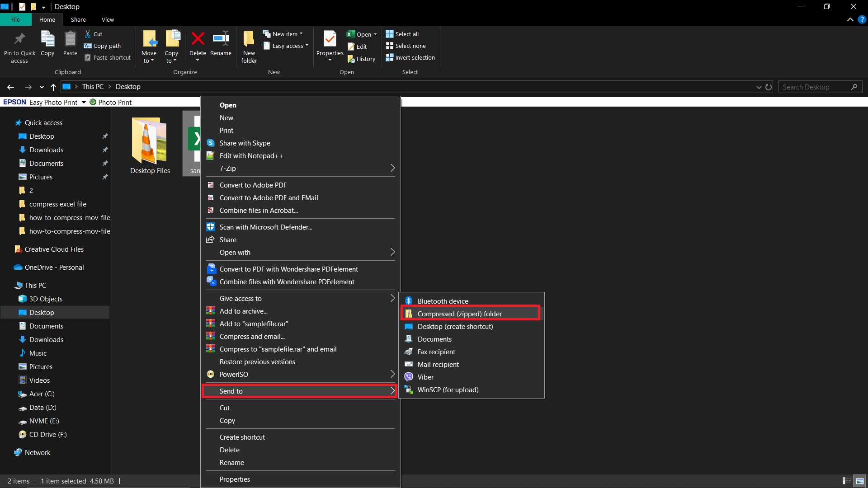Open the Send to submenu
The height and width of the screenshot is (488, 868).
(300, 390)
